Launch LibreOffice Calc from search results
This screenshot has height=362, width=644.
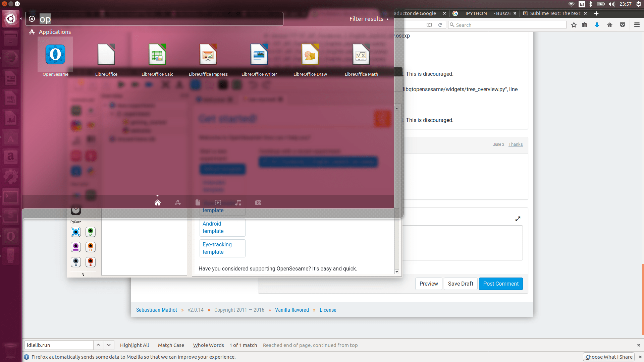click(x=157, y=55)
